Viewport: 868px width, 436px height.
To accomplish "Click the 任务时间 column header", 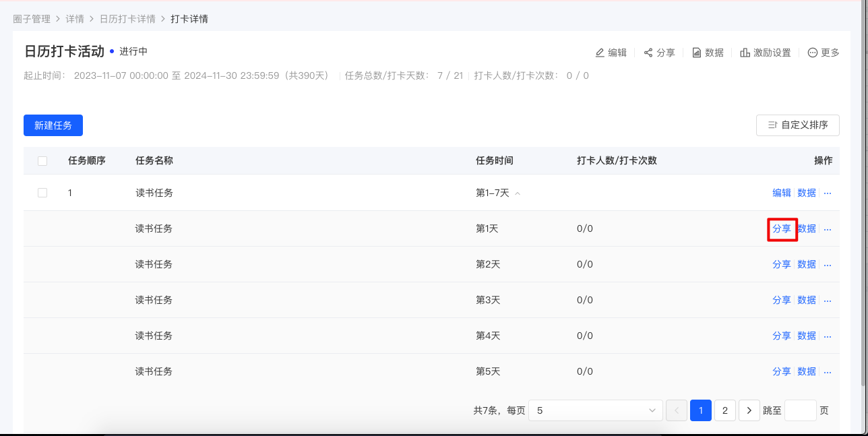I will (x=495, y=161).
